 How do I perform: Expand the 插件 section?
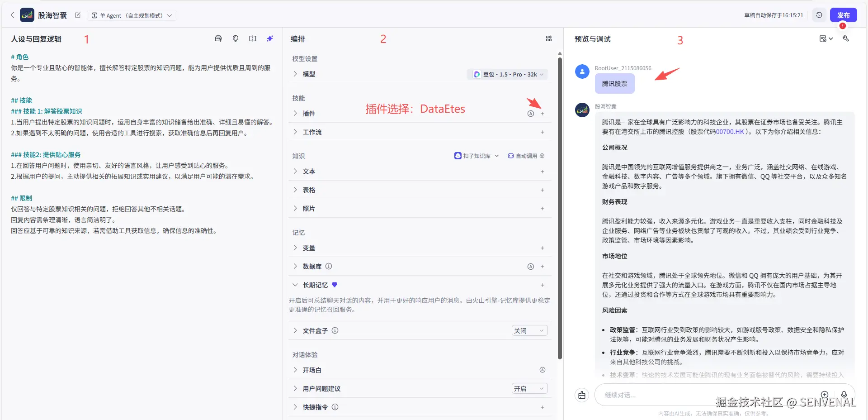[x=295, y=113]
